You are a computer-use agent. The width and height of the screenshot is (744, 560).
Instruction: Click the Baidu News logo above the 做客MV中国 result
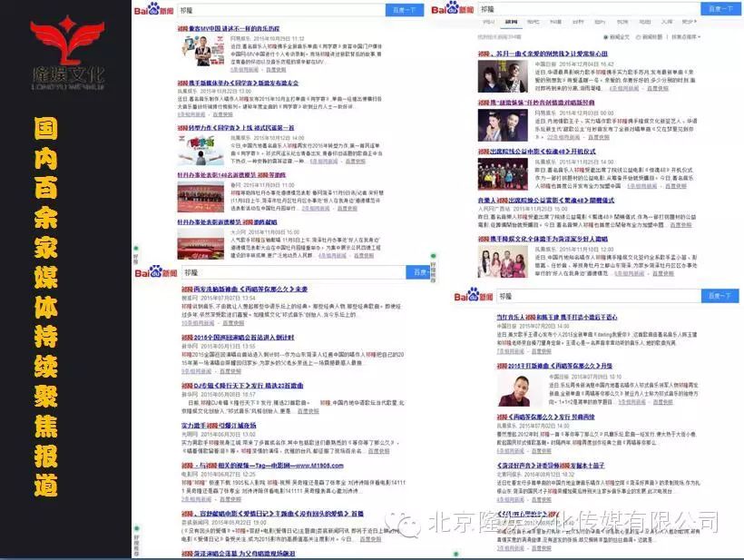click(x=153, y=9)
